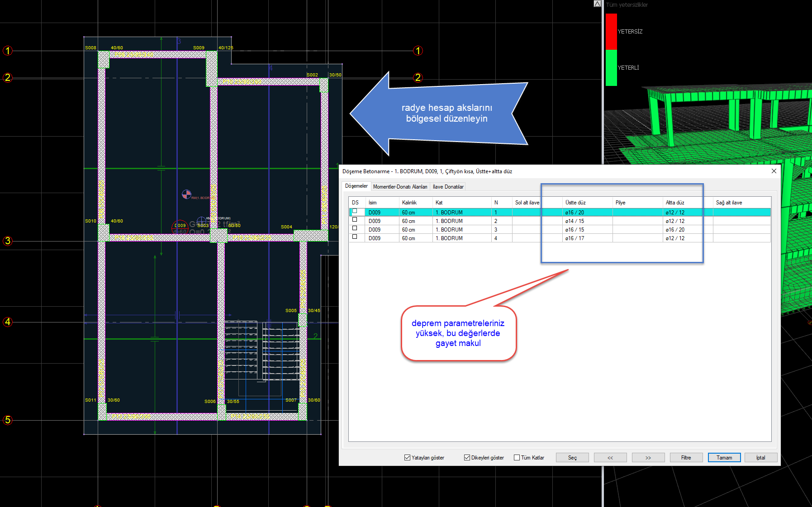Click the 60 cm cell in row N 2
812x507 pixels.
[x=416, y=221]
